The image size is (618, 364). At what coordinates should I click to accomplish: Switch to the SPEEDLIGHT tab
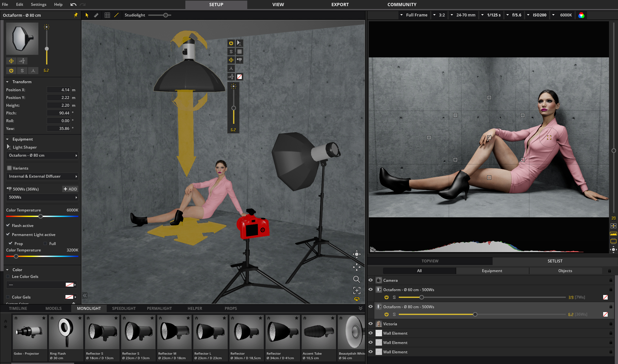(x=124, y=309)
